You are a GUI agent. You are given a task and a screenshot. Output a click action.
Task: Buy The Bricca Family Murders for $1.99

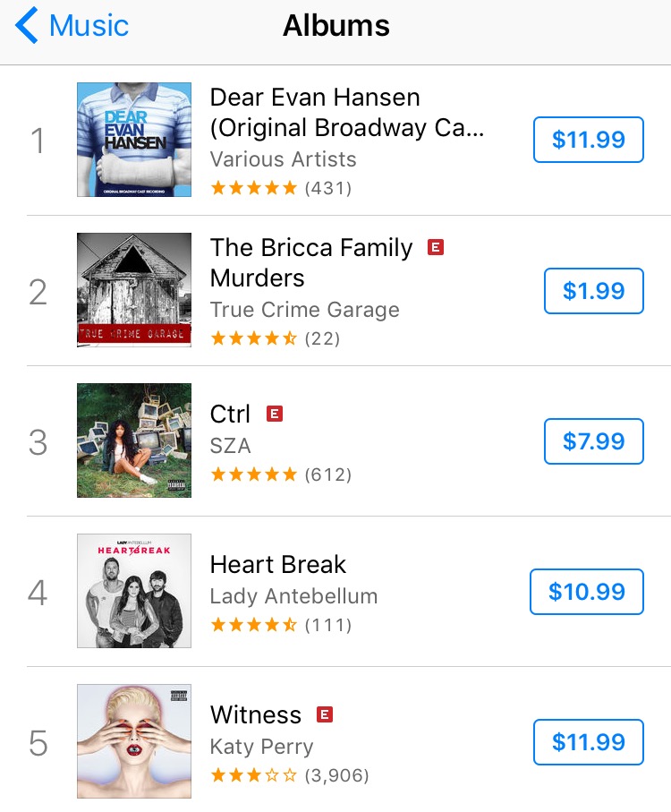tap(594, 291)
